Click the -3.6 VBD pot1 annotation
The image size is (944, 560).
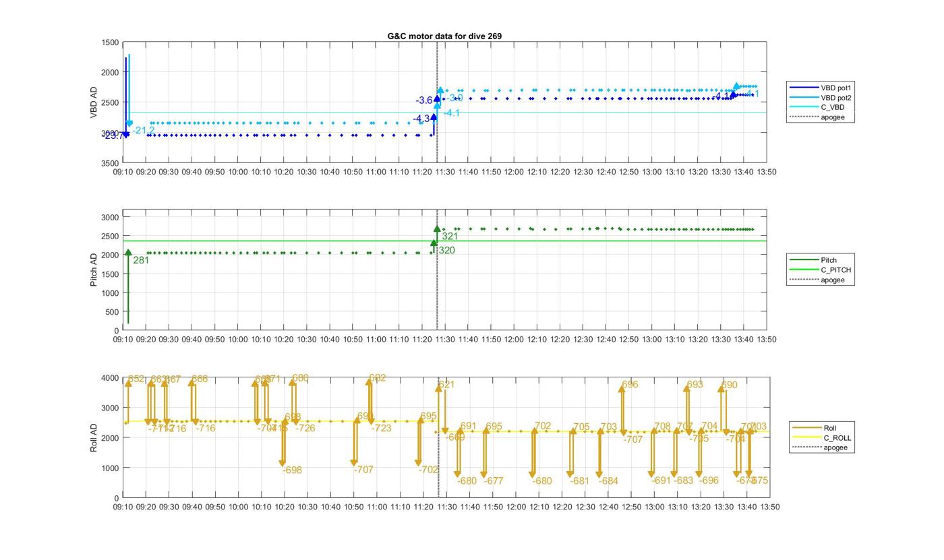coord(424,100)
